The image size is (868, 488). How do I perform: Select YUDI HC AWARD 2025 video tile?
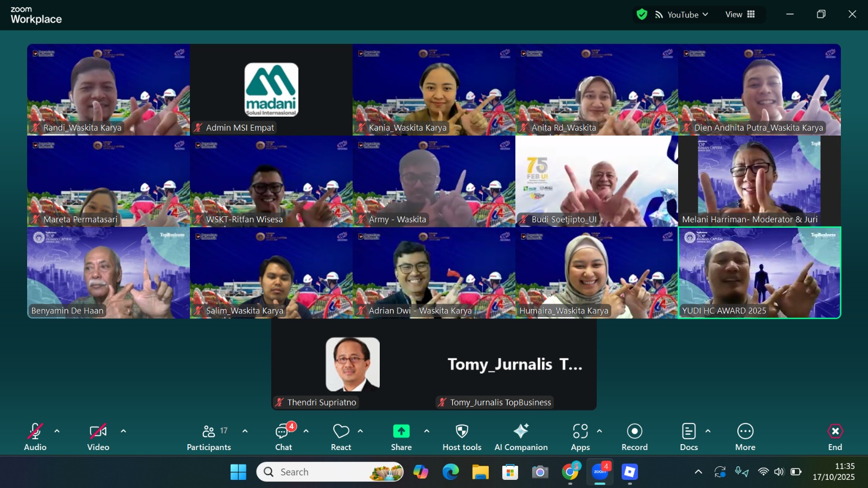[x=759, y=273]
